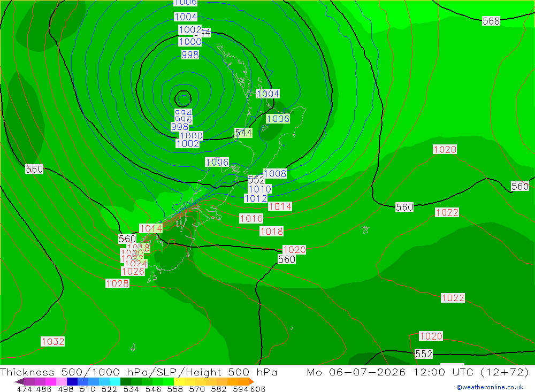Select the 1028 pressure label

(x=117, y=283)
